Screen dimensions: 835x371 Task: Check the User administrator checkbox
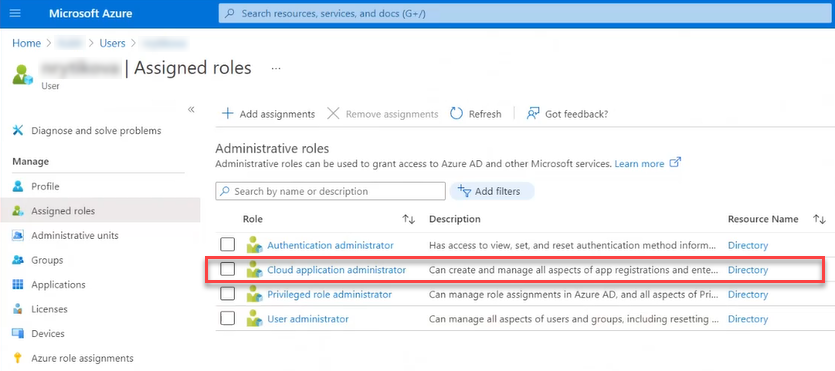(227, 318)
